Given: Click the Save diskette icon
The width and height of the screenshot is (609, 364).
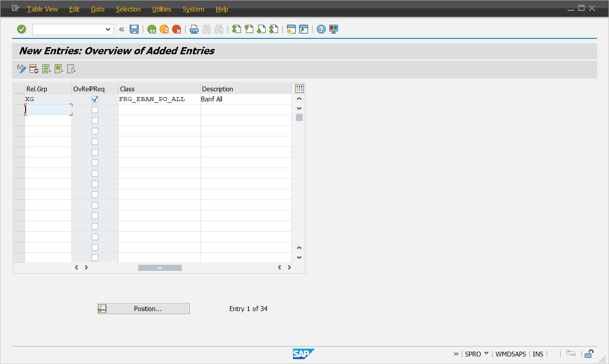Looking at the screenshot, I should point(134,30).
